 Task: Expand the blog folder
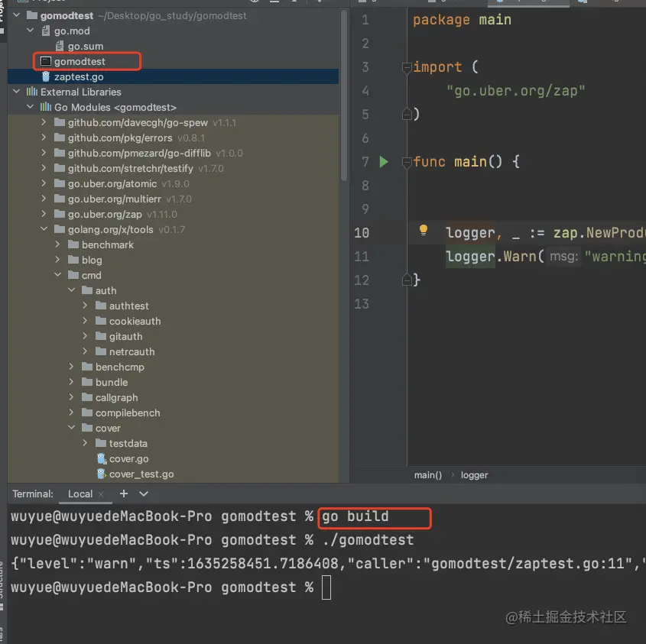coord(57,260)
